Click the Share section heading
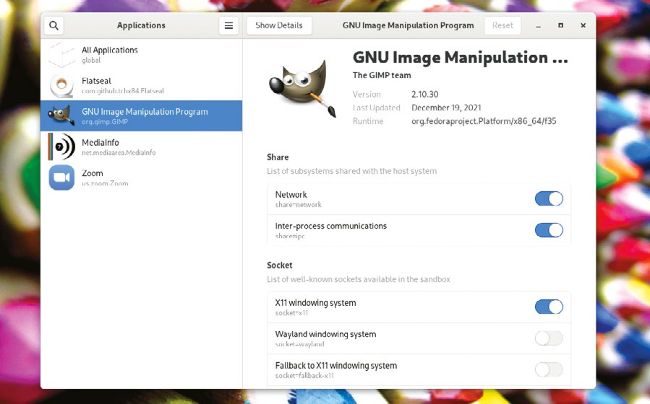 click(x=278, y=157)
